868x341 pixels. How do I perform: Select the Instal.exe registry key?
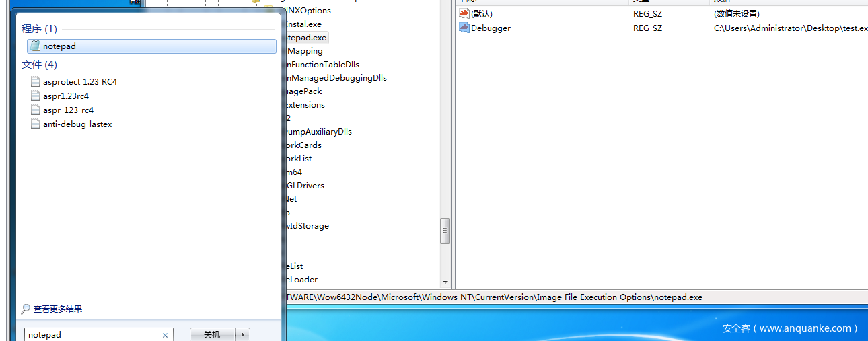tap(303, 24)
